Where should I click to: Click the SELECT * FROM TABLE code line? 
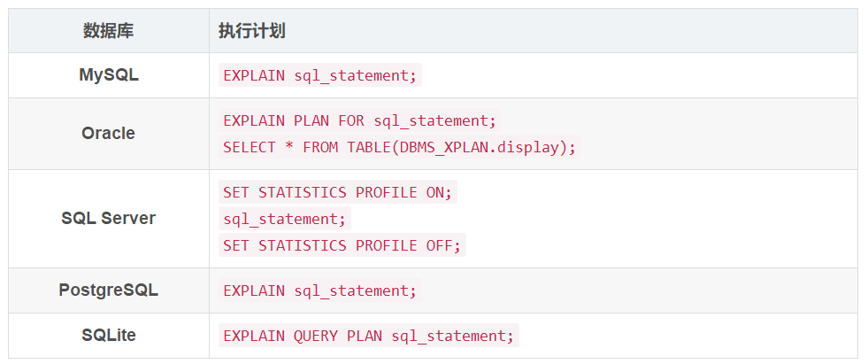pyautogui.click(x=399, y=147)
